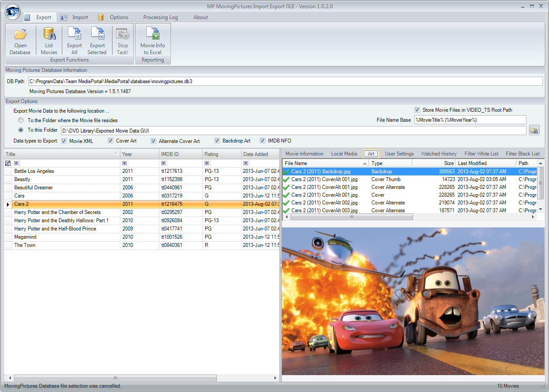
Task: Switch to the Import ribbon tab
Action: pyautogui.click(x=75, y=17)
